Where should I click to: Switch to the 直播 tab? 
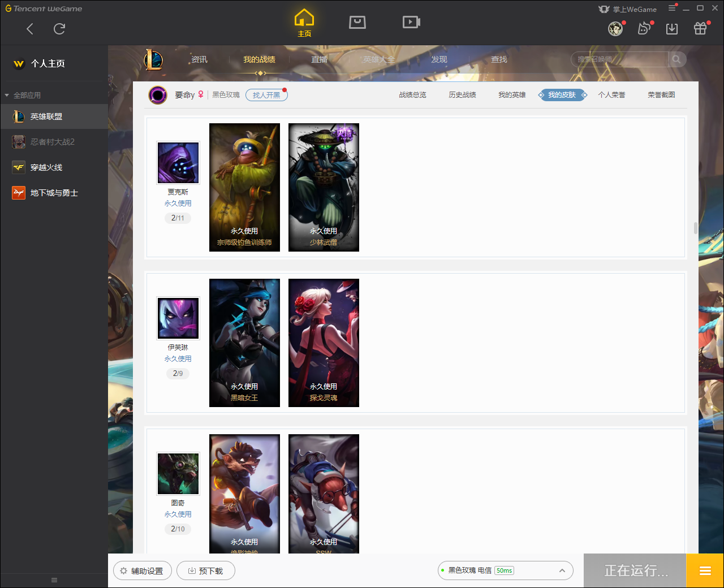click(320, 59)
